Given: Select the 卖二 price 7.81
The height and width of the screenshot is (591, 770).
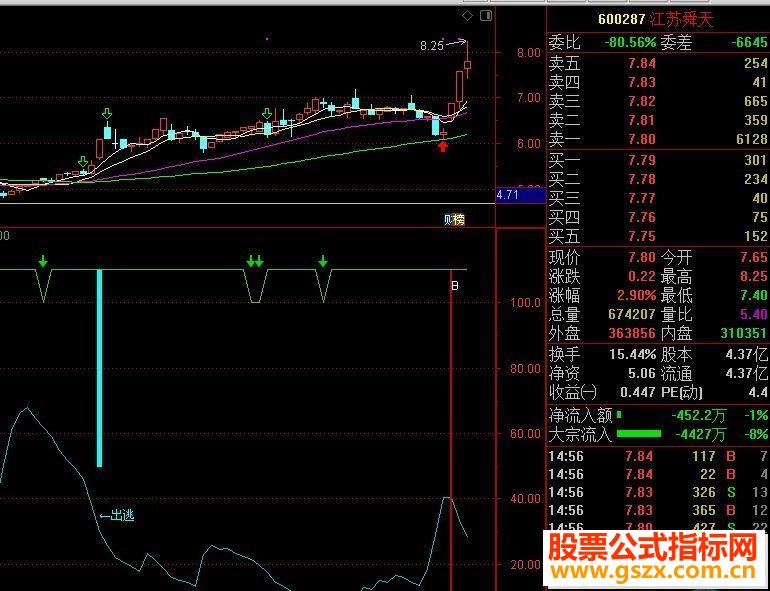Looking at the screenshot, I should pyautogui.click(x=642, y=120).
